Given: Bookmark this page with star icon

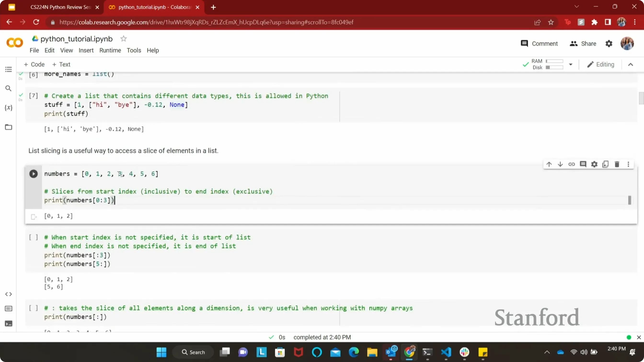Looking at the screenshot, I should click(551, 22).
